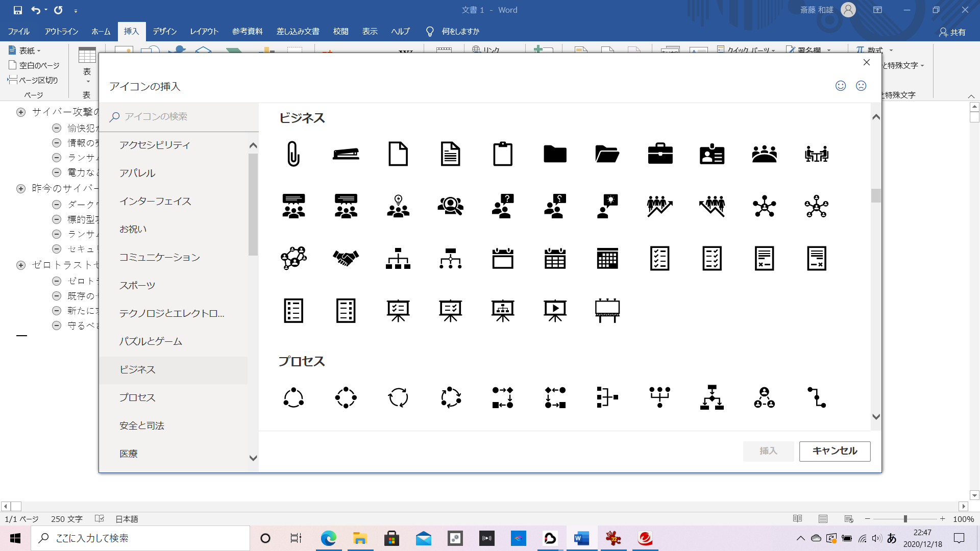
Task: Select the paperclip icon in the gallery
Action: [x=293, y=154]
